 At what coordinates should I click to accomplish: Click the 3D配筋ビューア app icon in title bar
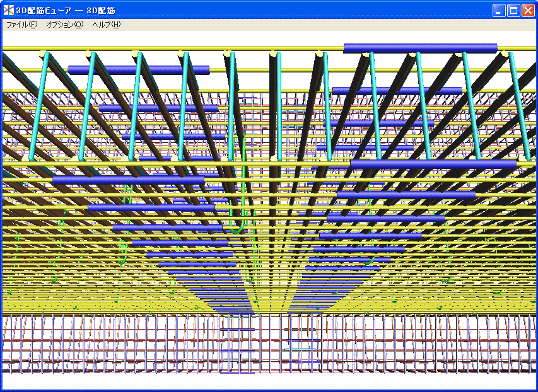(9, 10)
